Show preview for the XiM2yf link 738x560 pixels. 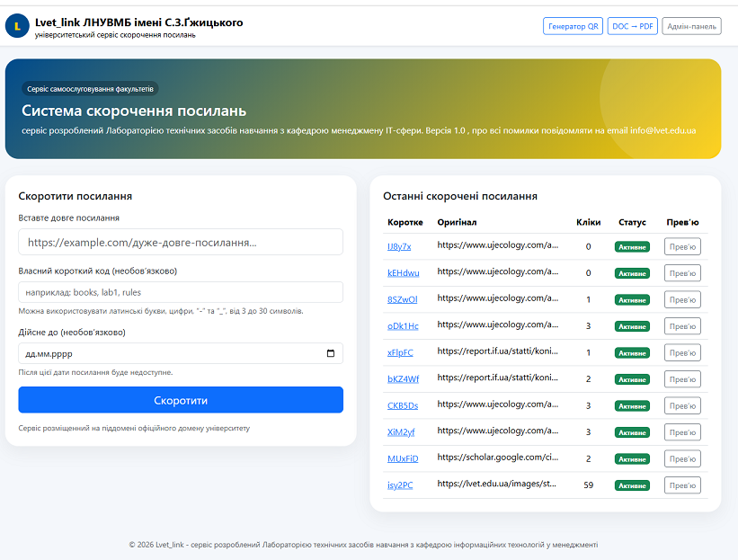click(682, 432)
